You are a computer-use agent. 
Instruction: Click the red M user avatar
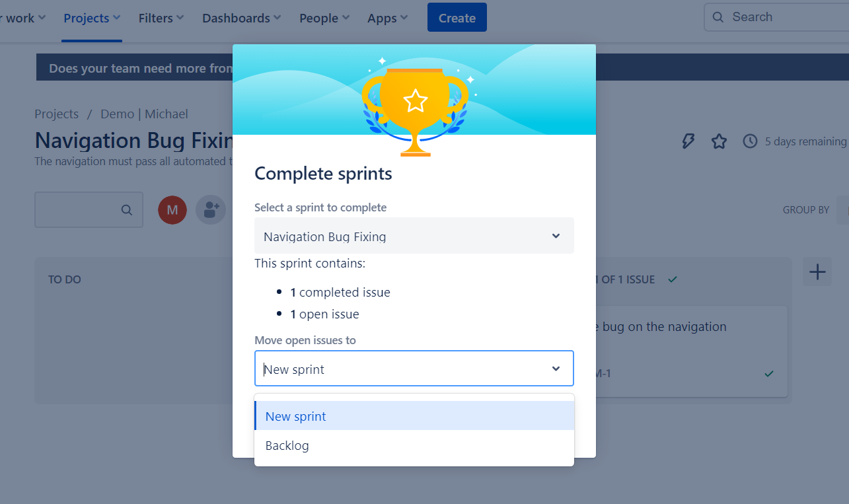[172, 210]
